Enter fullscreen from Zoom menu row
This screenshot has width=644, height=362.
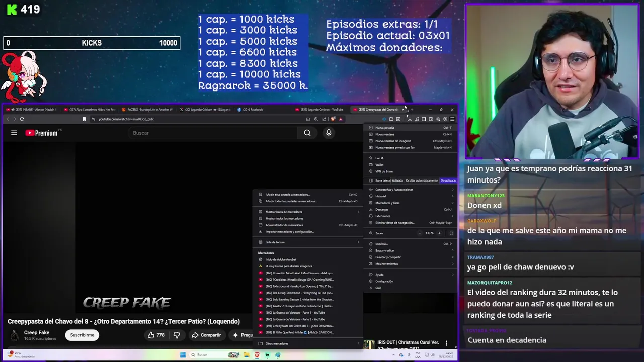coord(451,233)
